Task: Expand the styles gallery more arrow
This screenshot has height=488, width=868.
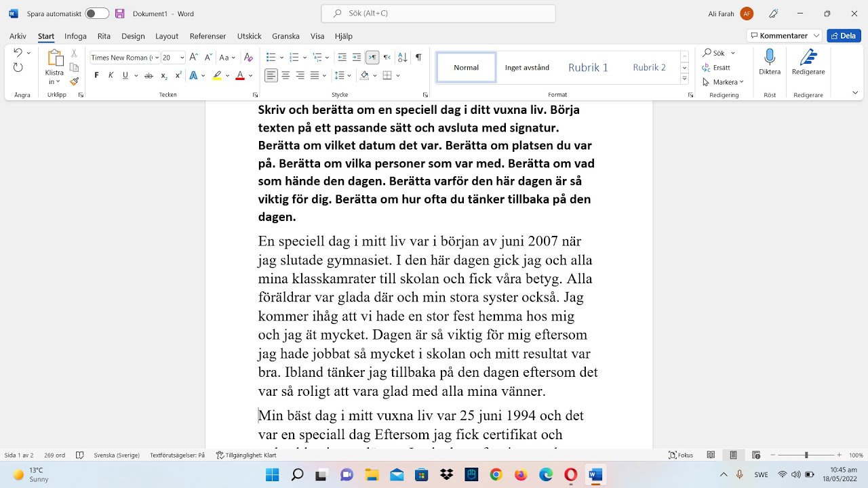Action: pos(685,79)
